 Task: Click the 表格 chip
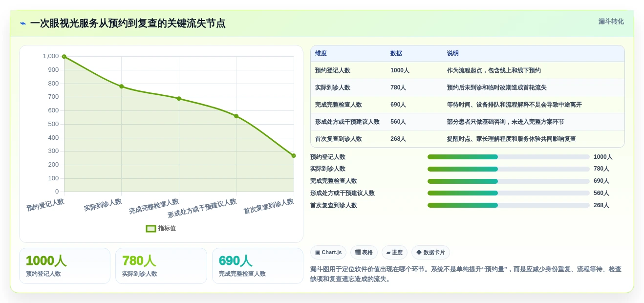tap(364, 253)
